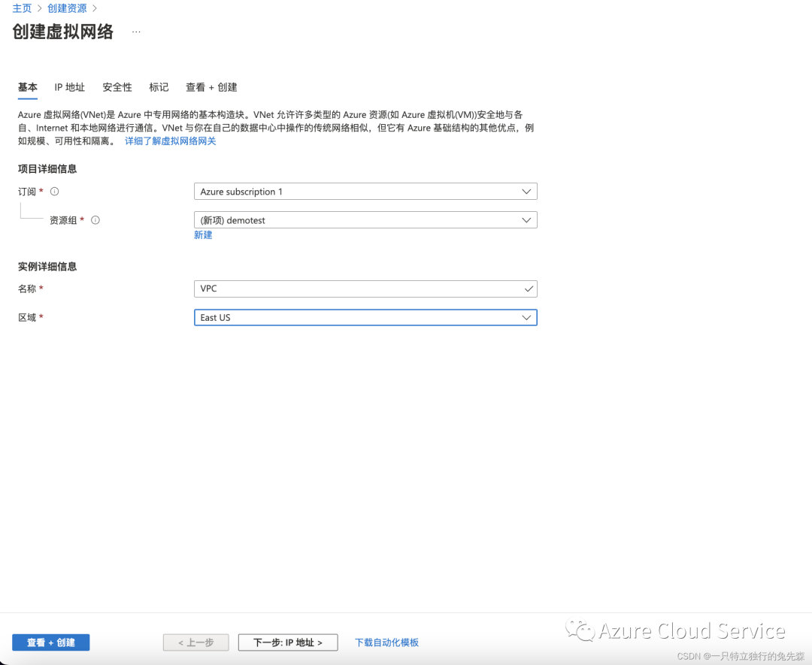Open the ellipsis menu beside 创建虚拟网络 title
This screenshot has height=665, width=812.
click(x=136, y=32)
